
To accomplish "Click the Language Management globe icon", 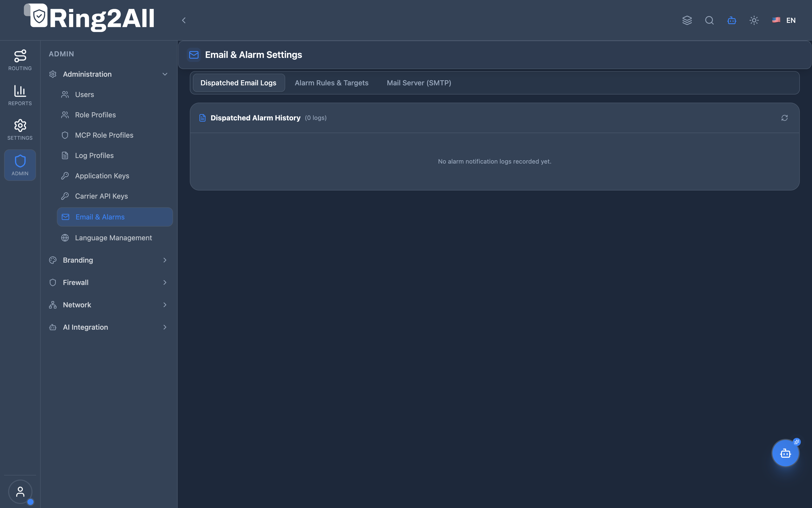I will point(65,238).
